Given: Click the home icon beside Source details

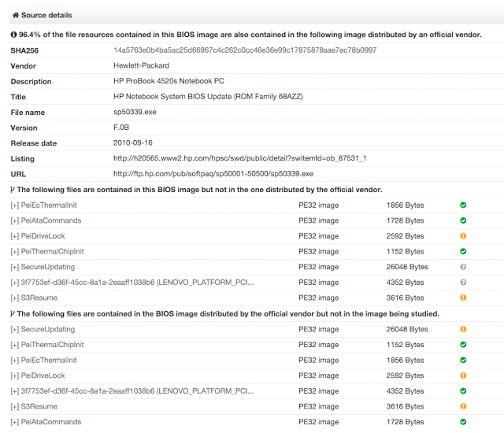Looking at the screenshot, I should [x=15, y=15].
